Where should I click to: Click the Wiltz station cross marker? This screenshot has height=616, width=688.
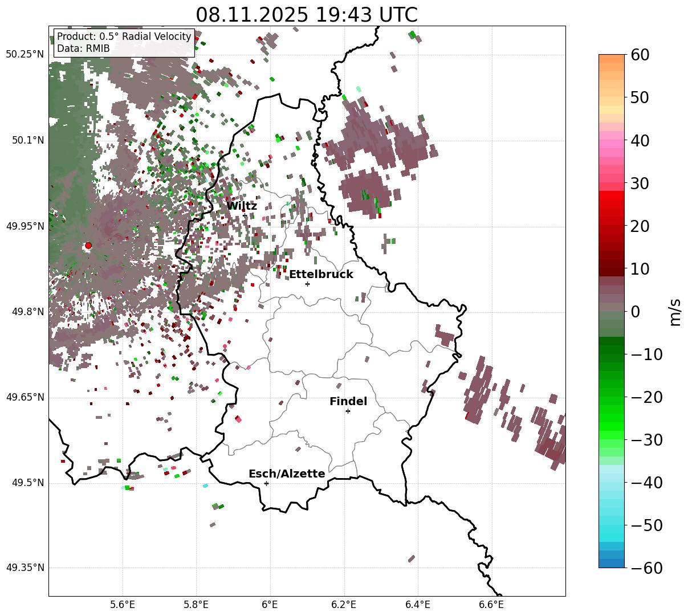coord(245,215)
